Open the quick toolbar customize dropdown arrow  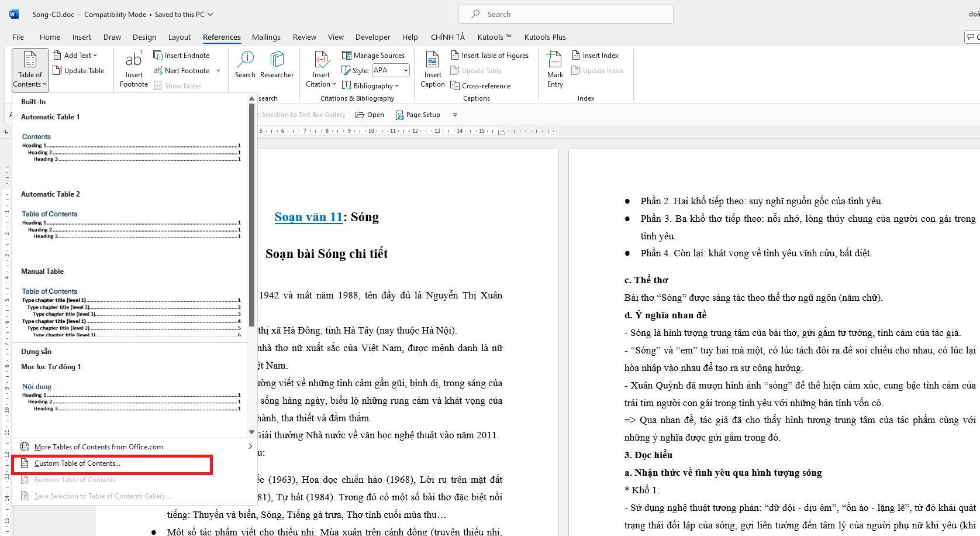pyautogui.click(x=455, y=115)
